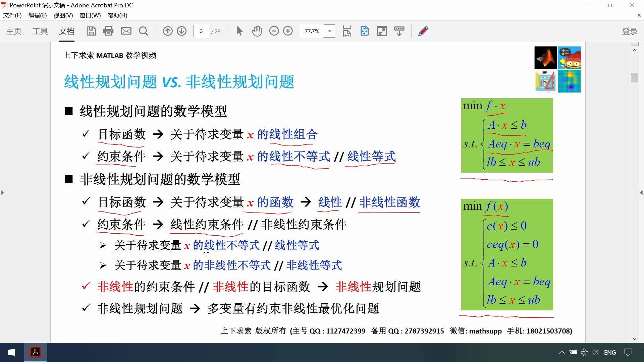Image resolution: width=644 pixels, height=362 pixels.
Task: Email the document via the envelope icon
Action: pos(126,31)
